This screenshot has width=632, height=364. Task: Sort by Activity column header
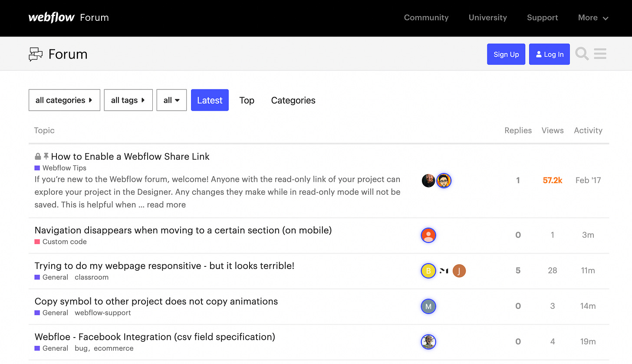pos(588,131)
